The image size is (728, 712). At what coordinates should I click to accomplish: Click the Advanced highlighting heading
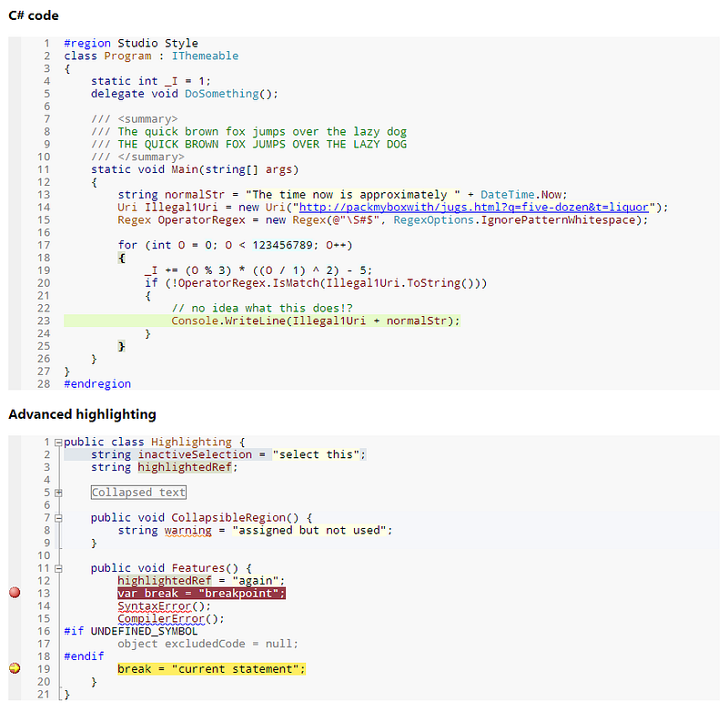point(82,414)
